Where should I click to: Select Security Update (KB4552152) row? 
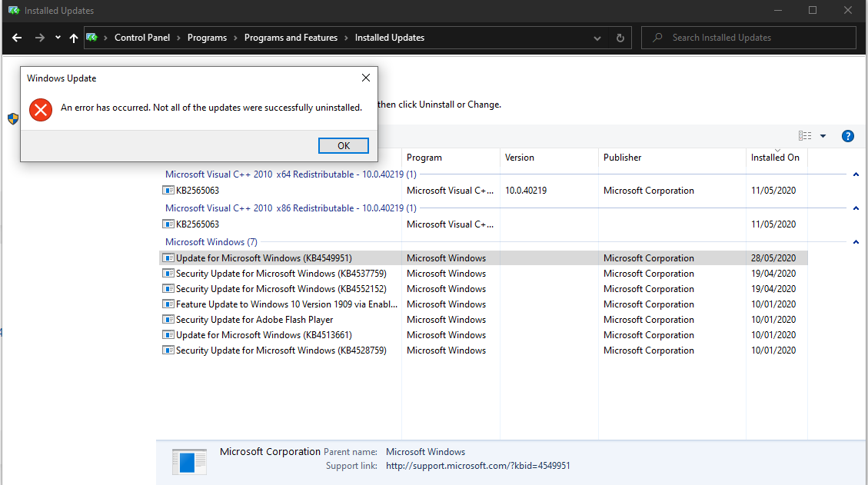(x=484, y=289)
